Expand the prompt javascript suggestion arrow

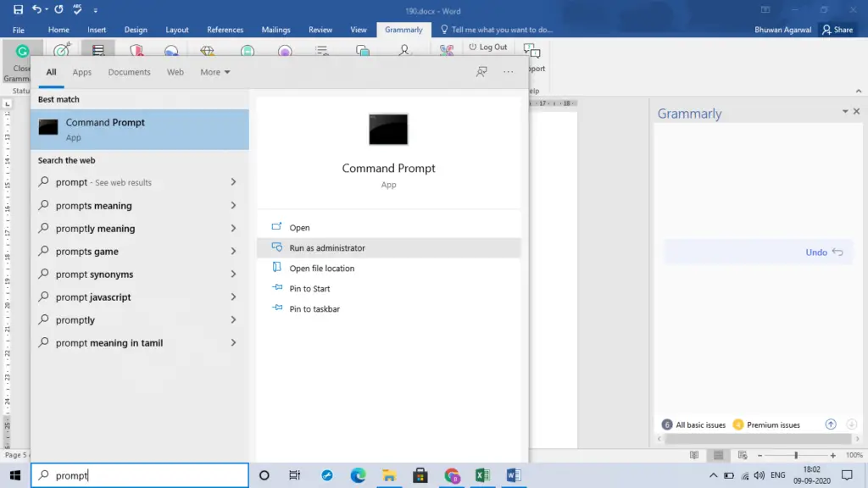pyautogui.click(x=233, y=297)
